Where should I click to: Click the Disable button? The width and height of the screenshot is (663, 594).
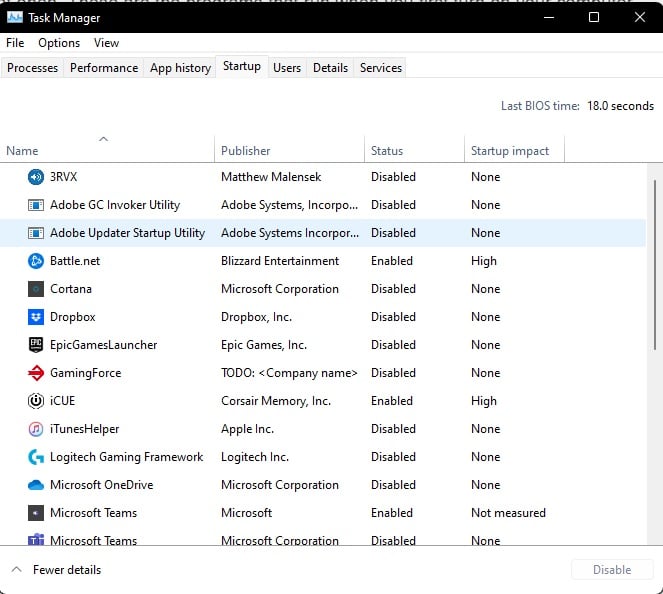(x=612, y=569)
